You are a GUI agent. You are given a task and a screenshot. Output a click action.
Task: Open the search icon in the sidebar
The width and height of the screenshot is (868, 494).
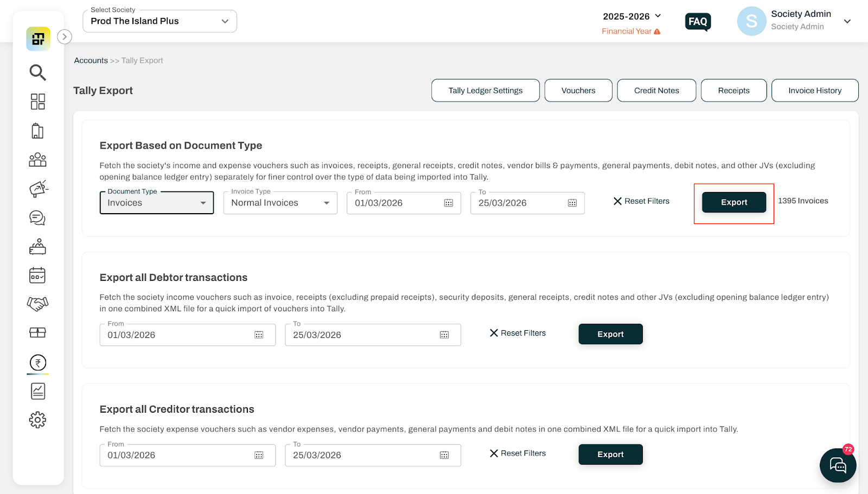point(37,72)
